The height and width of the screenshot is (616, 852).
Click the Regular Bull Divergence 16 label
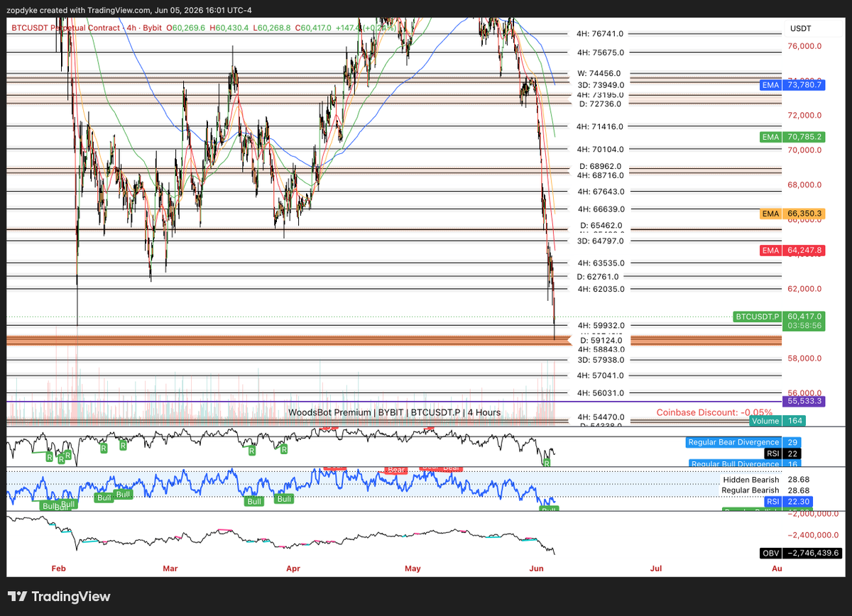[745, 464]
